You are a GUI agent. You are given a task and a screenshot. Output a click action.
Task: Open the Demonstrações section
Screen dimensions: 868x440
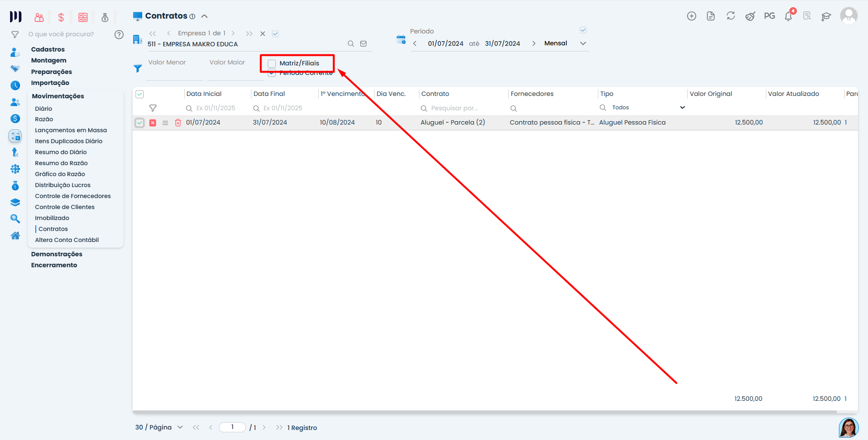[56, 254]
